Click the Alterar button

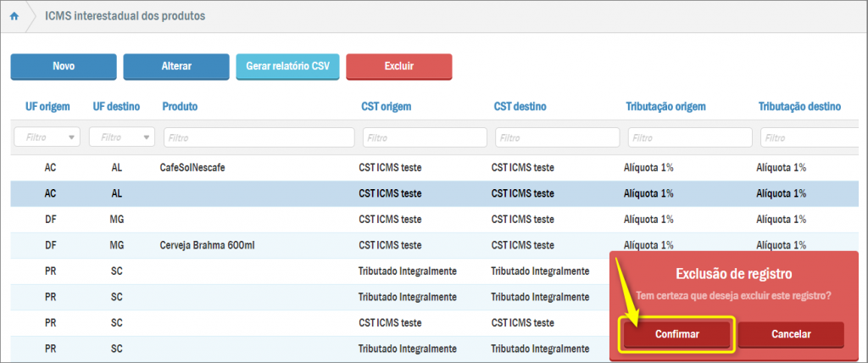click(x=176, y=66)
